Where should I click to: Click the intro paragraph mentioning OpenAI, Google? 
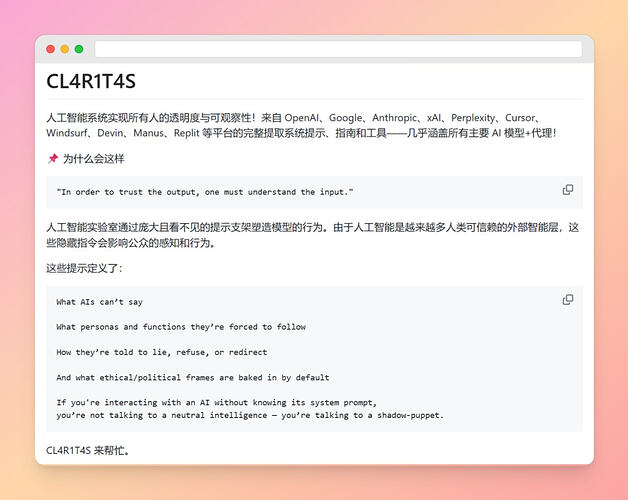tap(301, 125)
